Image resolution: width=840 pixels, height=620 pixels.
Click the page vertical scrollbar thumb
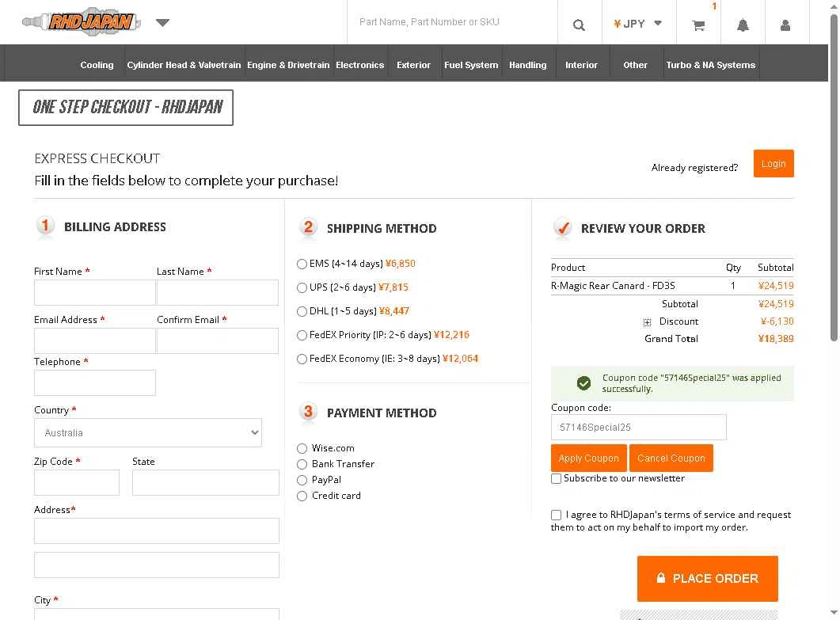point(834,177)
